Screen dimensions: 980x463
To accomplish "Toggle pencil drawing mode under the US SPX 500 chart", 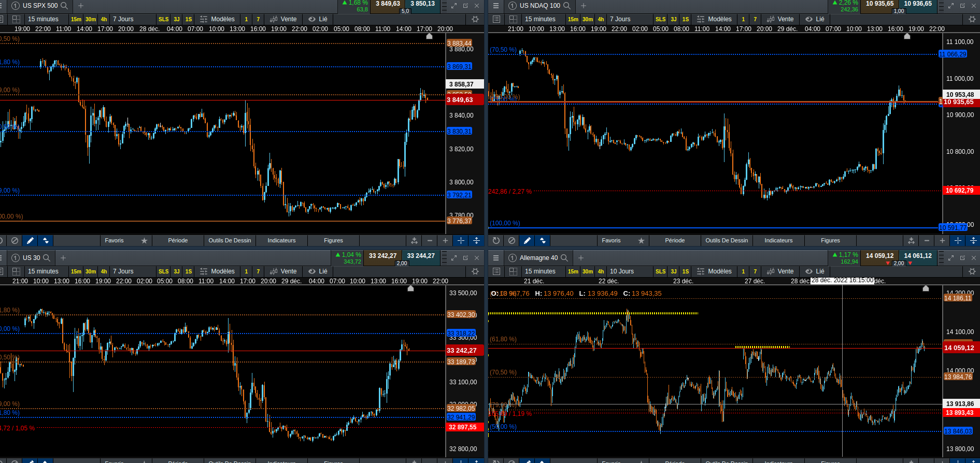I will click(30, 240).
